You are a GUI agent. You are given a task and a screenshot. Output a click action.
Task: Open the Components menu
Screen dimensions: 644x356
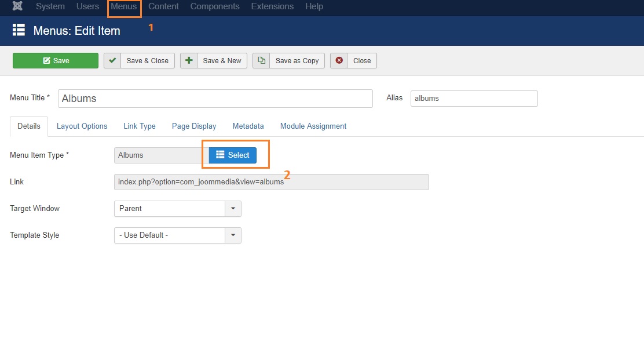(215, 6)
